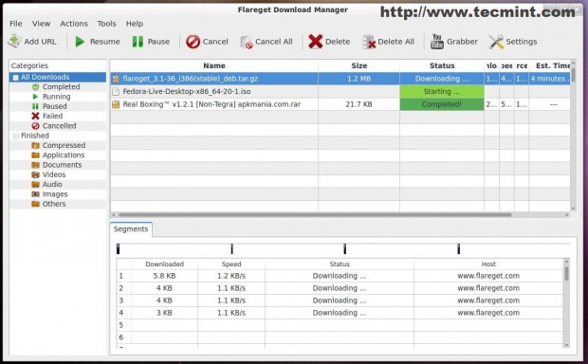Image resolution: width=588 pixels, height=364 pixels.
Task: Delete the selected download with the red X
Action: point(316,42)
